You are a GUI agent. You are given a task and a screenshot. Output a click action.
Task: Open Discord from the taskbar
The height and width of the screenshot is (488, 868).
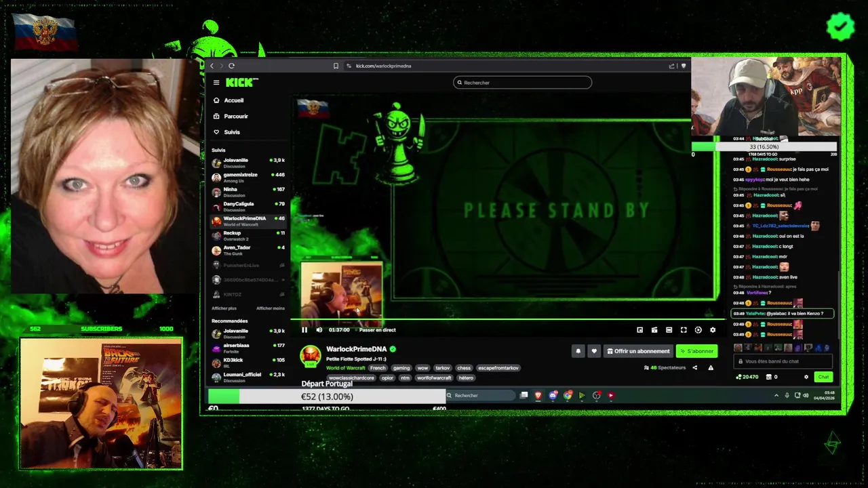pos(553,395)
